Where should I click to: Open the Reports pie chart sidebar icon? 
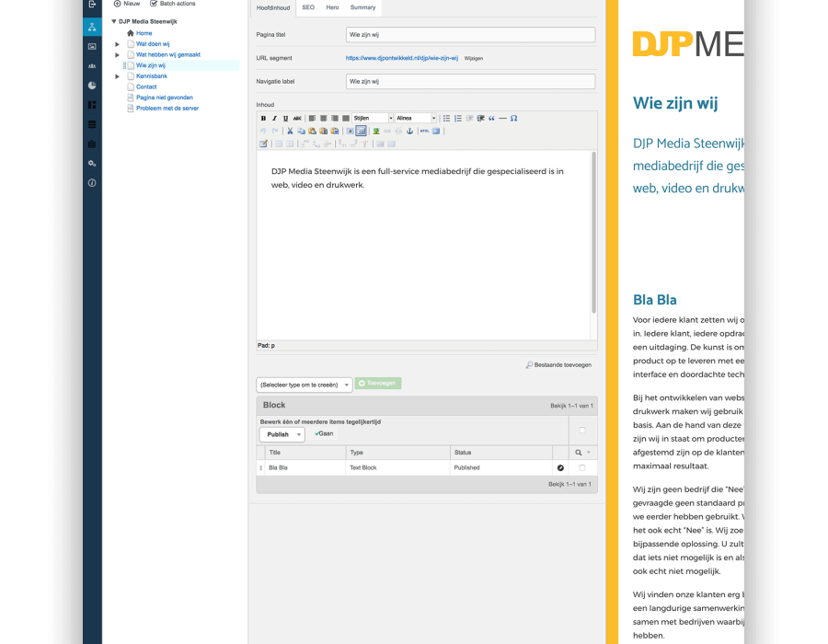[x=92, y=86]
